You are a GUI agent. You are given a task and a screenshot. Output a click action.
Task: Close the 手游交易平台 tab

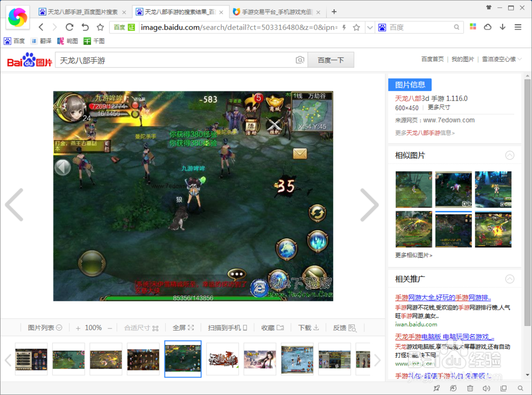tap(318, 12)
